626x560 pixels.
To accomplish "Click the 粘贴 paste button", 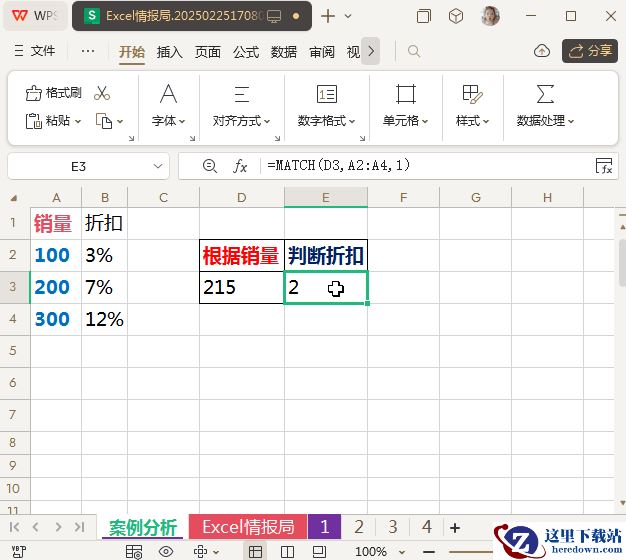I will [48, 121].
